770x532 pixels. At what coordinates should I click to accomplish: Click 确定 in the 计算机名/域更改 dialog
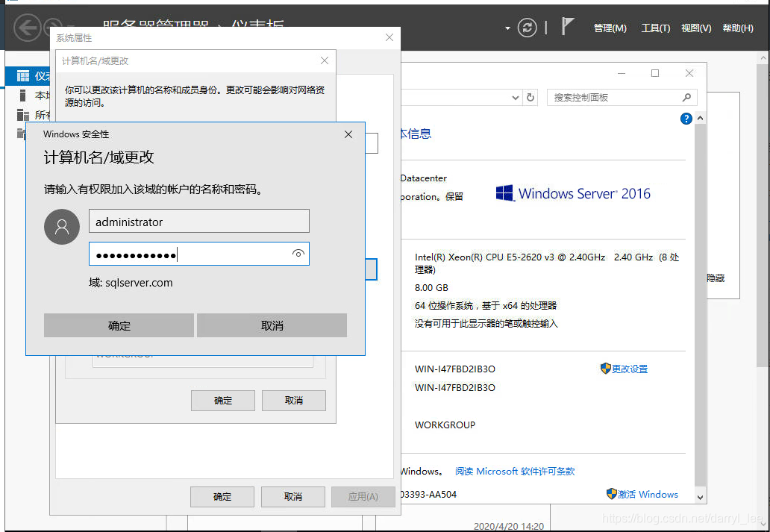(223, 401)
